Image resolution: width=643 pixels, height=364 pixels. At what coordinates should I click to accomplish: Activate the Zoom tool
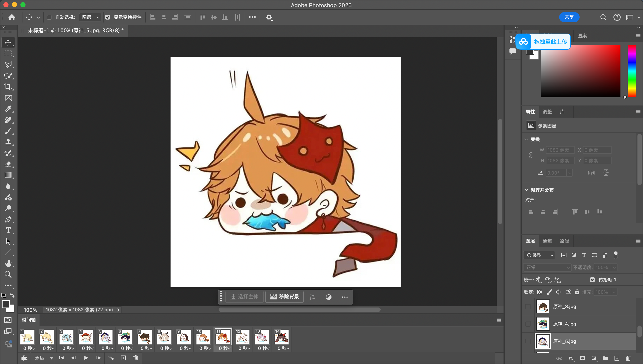coord(8,275)
